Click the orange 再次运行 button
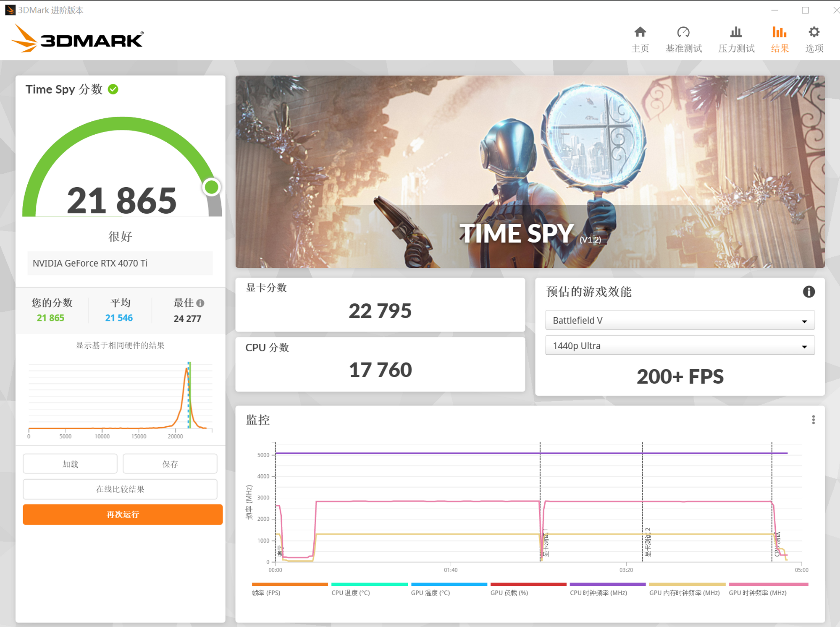 (x=122, y=515)
